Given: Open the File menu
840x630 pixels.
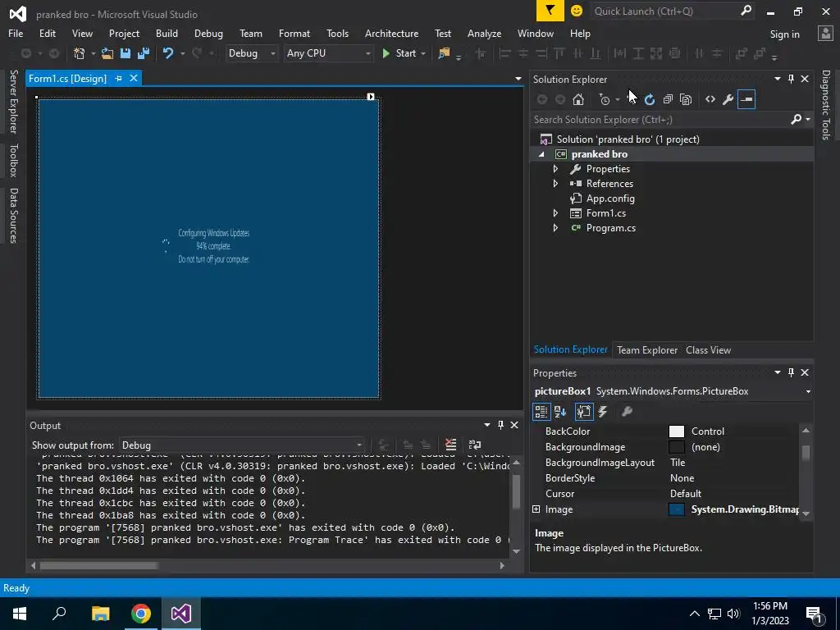Looking at the screenshot, I should coord(16,33).
